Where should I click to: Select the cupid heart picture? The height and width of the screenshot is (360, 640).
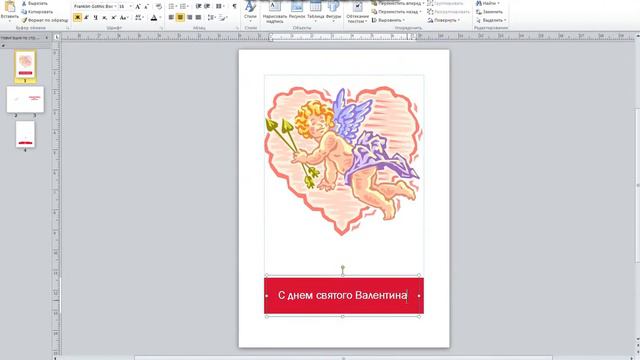click(342, 161)
